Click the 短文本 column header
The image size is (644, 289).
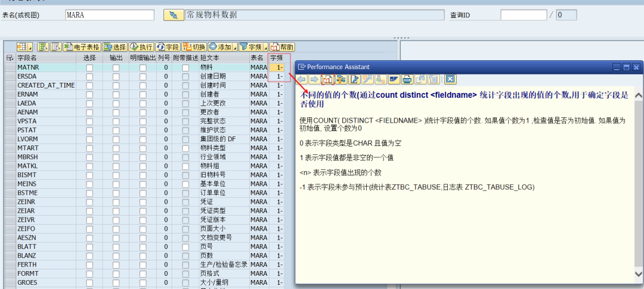tap(224, 58)
